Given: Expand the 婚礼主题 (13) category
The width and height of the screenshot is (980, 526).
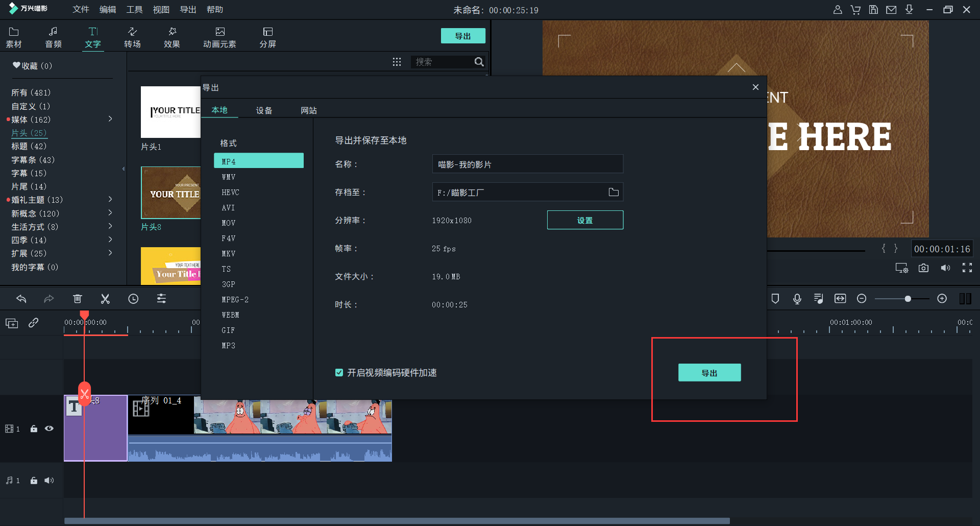Looking at the screenshot, I should 110,199.
